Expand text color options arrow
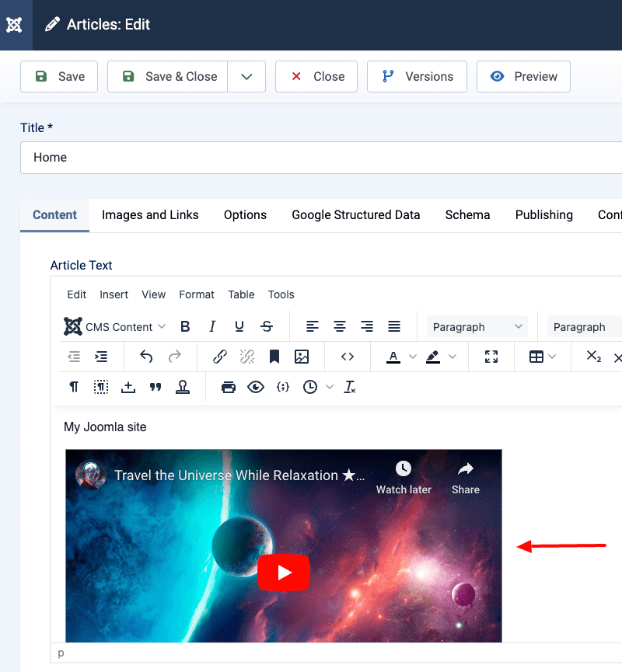Screen dimensions: 622x672 (413, 357)
